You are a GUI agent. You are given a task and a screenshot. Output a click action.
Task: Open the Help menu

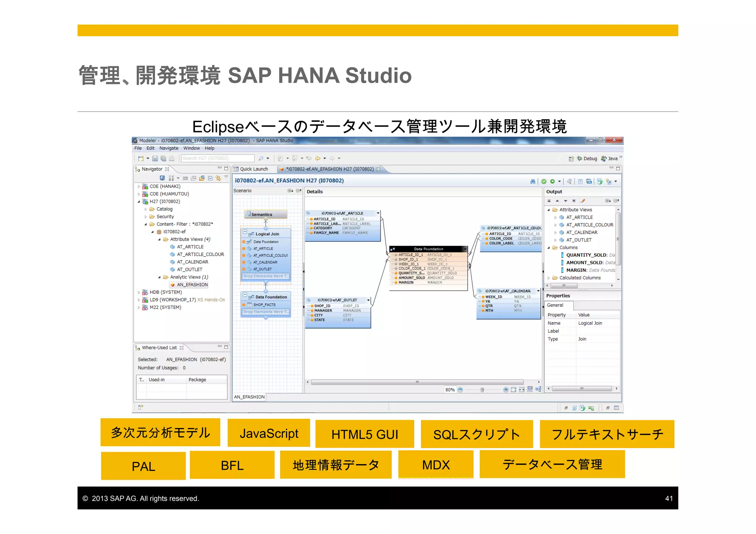(210, 148)
